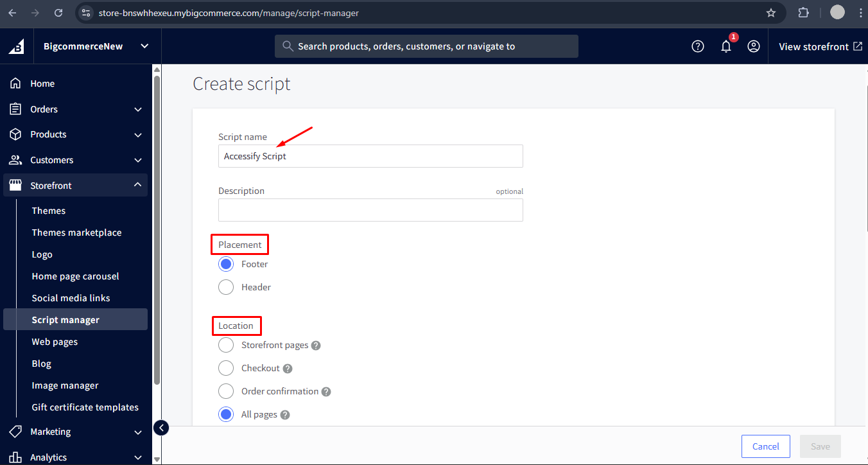Open View storefront link

(820, 46)
